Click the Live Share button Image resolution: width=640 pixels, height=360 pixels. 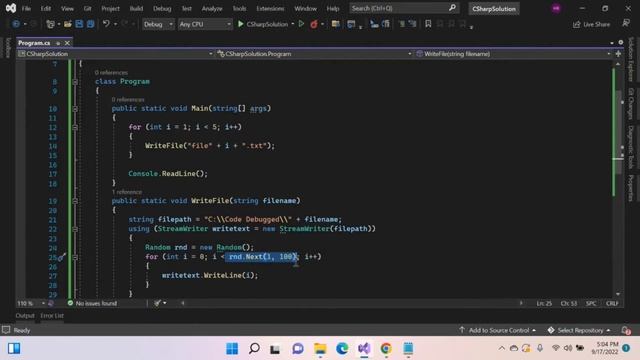[591, 24]
